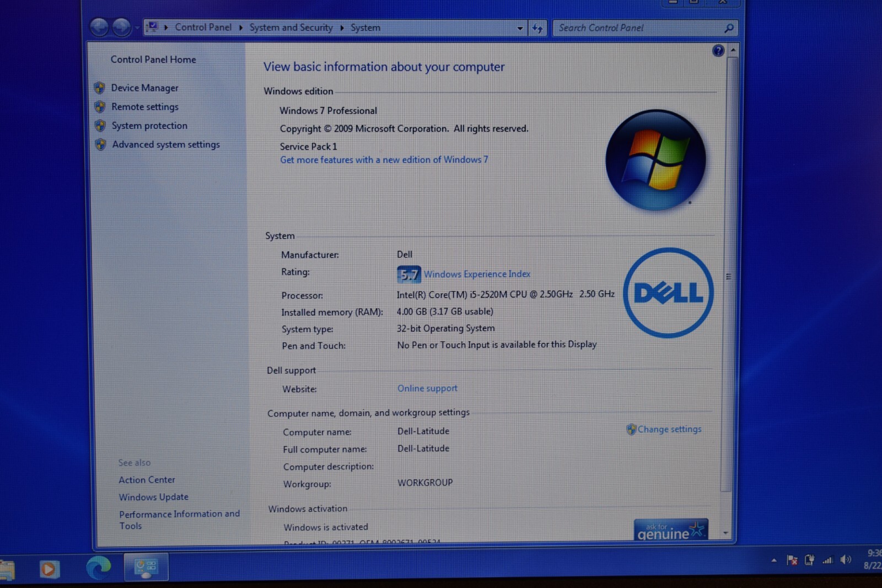Open File Explorer folder on taskbar
Viewport: 882px width, 588px height.
tap(7, 570)
